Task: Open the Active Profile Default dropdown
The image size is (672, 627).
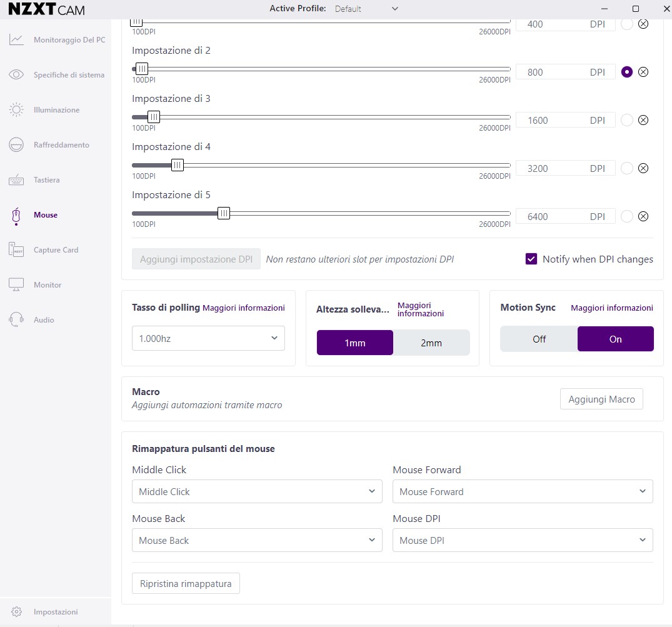Action: [x=366, y=9]
